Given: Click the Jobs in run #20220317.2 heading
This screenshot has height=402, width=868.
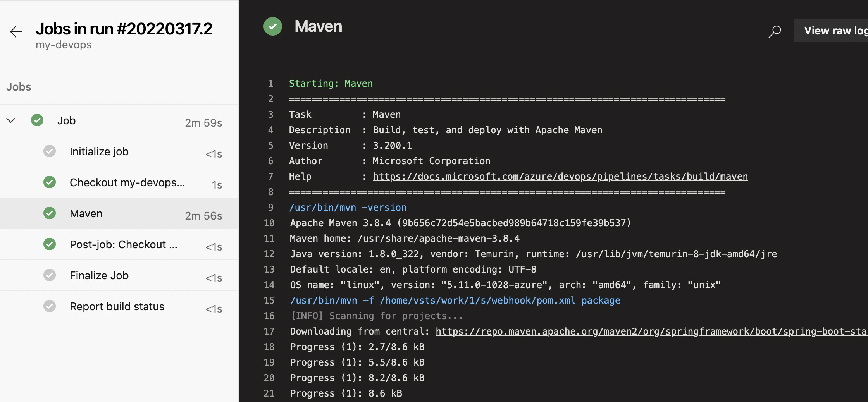Looking at the screenshot, I should [124, 29].
